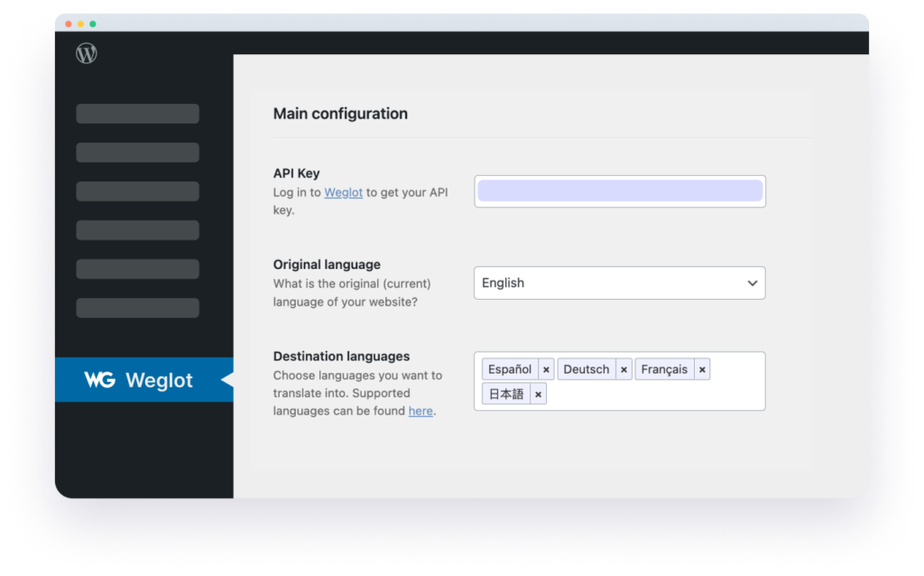Click the chevron on the English selector

pos(752,283)
